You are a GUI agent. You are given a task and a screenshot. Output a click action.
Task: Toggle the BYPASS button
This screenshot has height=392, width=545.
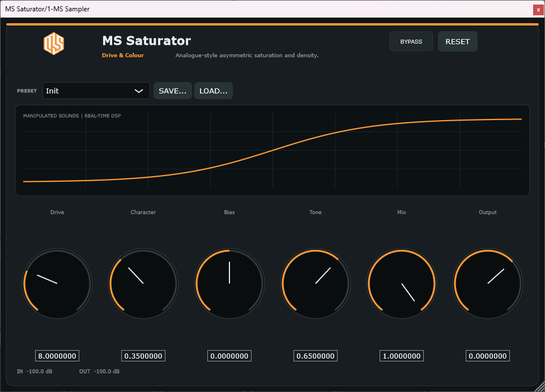coord(411,41)
